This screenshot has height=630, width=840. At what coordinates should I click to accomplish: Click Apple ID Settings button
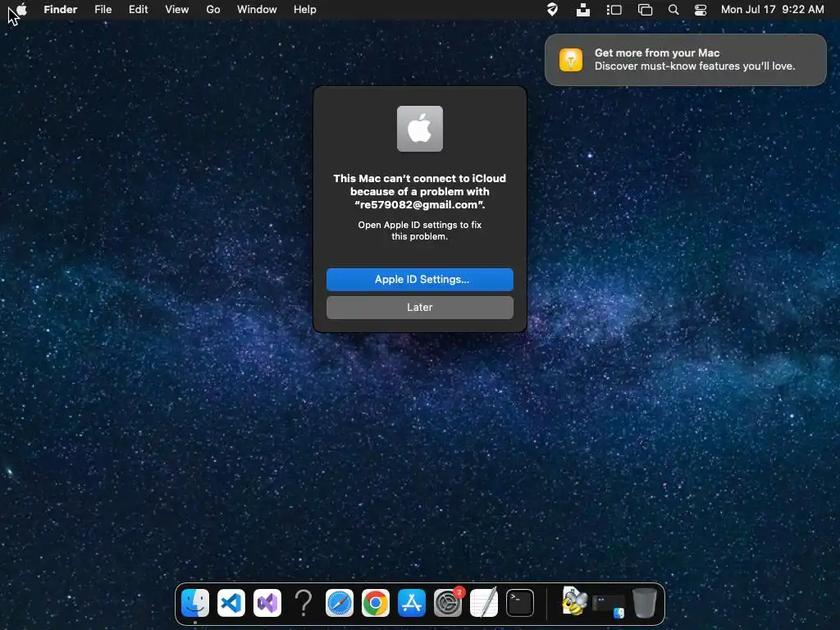pos(419,279)
